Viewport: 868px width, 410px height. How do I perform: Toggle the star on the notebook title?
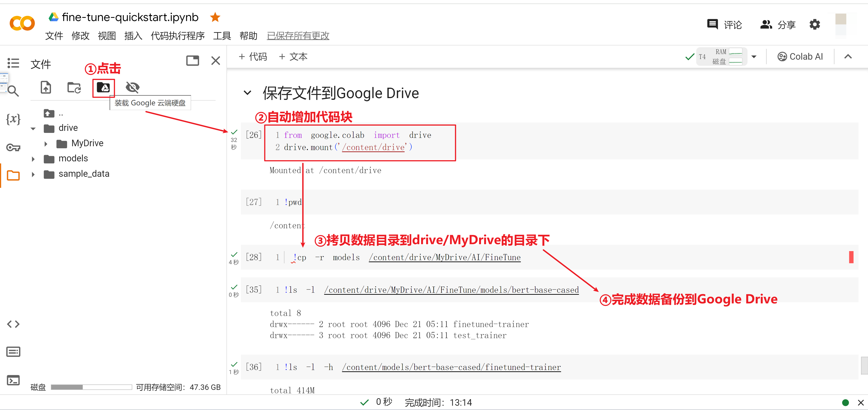point(215,17)
